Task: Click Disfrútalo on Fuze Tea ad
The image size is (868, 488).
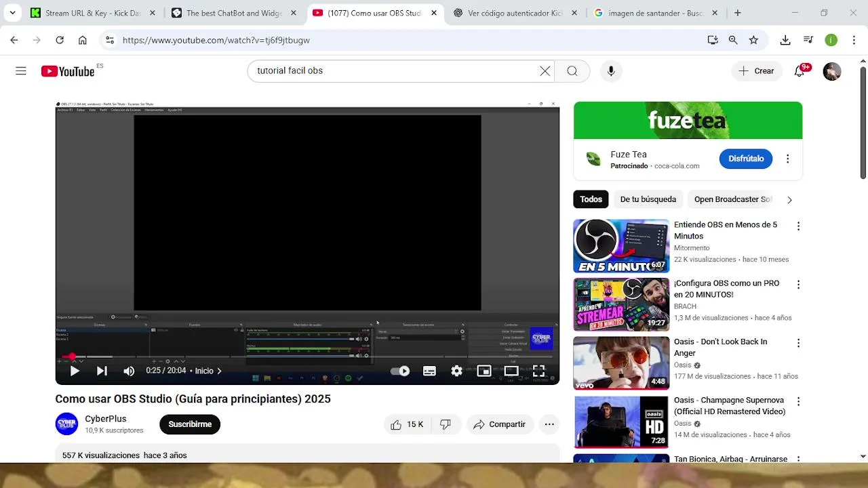Action: (x=746, y=159)
